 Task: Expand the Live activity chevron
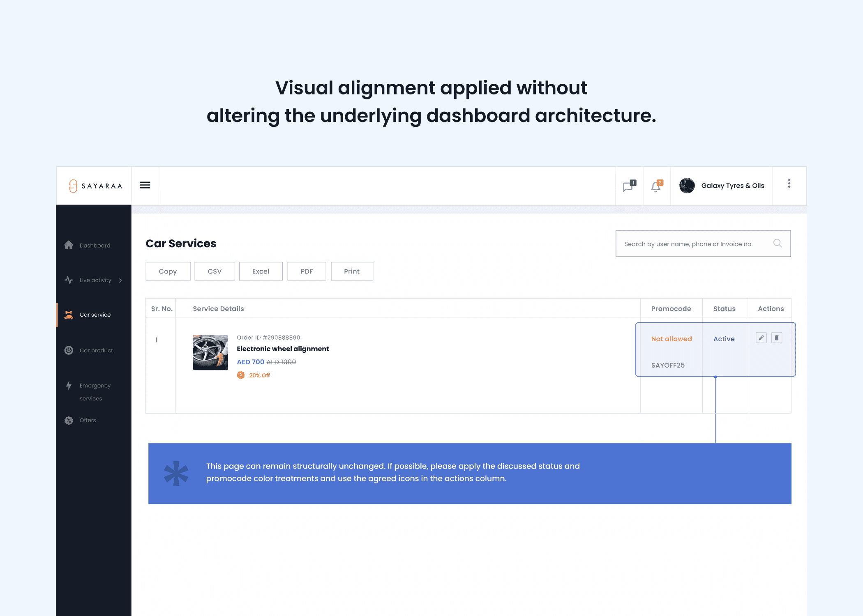pos(120,280)
